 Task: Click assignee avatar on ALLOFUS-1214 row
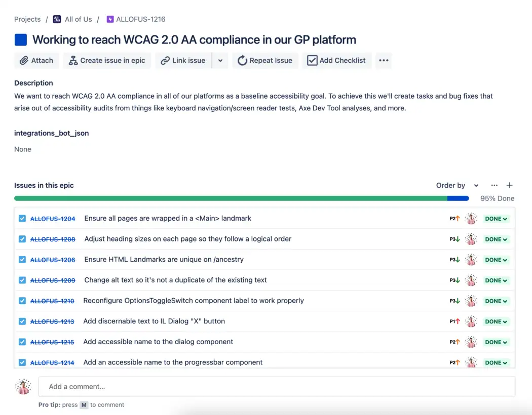pyautogui.click(x=471, y=362)
